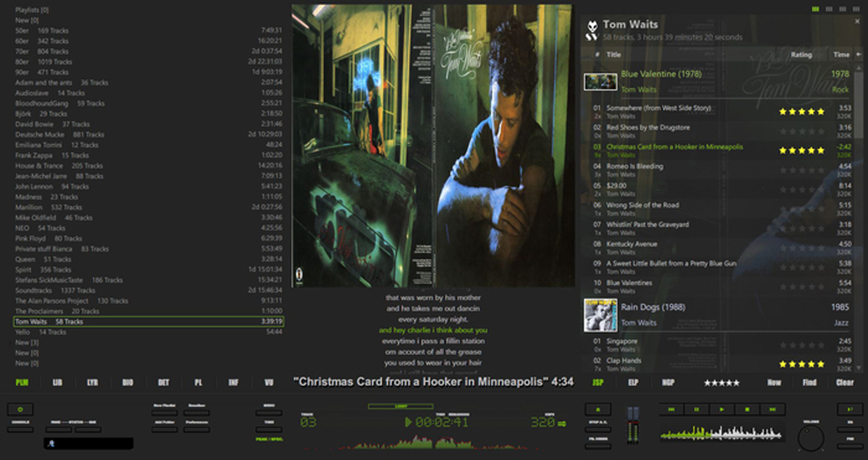868x460 pixels.
Task: Click the search input field
Action: (88, 443)
